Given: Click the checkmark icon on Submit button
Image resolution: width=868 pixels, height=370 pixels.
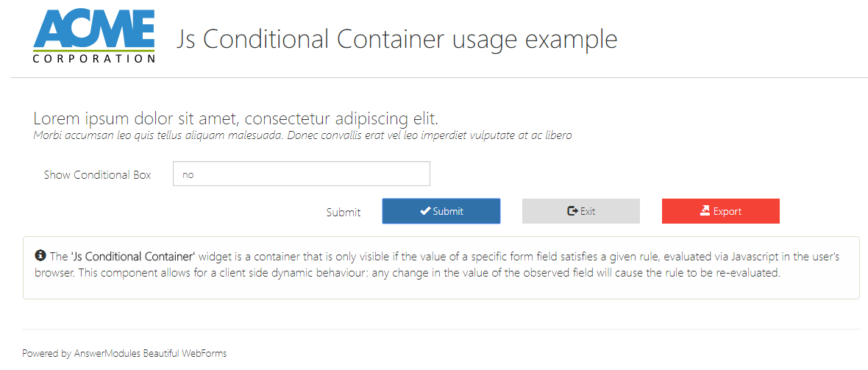Looking at the screenshot, I should click(425, 211).
